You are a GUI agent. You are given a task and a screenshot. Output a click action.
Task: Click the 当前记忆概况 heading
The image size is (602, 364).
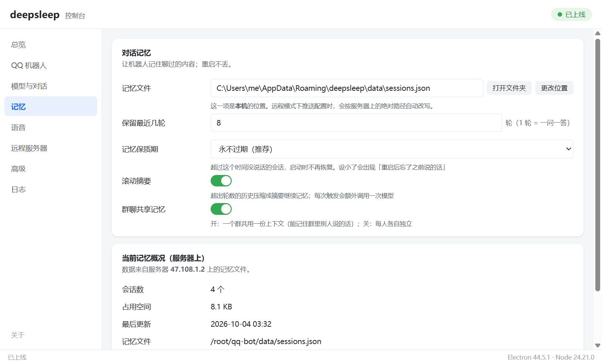tap(163, 258)
